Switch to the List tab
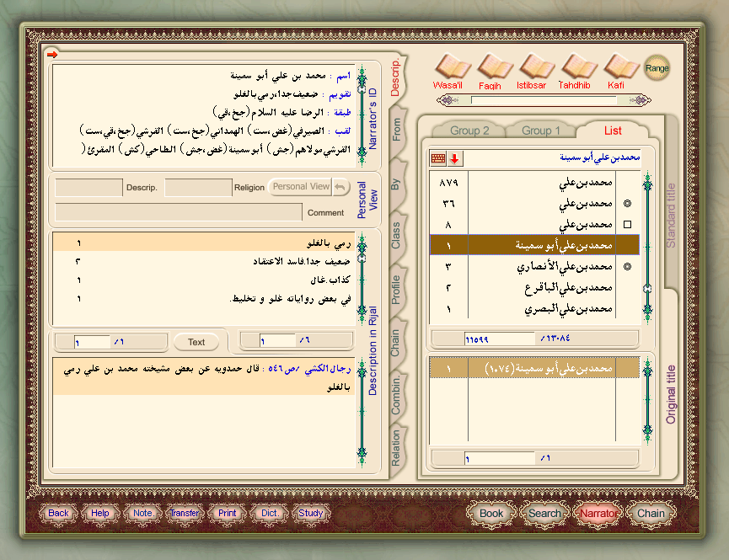The width and height of the screenshot is (729, 560). tap(613, 131)
